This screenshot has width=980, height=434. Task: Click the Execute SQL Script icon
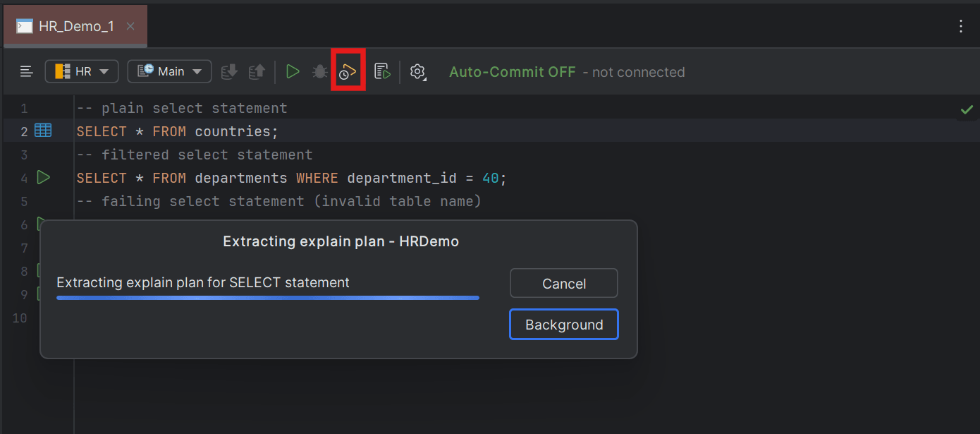coord(382,71)
